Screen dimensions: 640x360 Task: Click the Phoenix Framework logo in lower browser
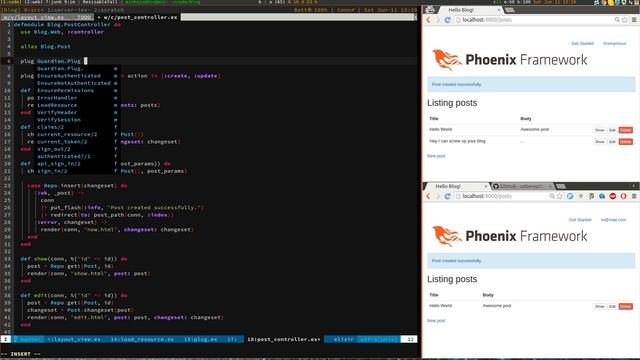510,236
